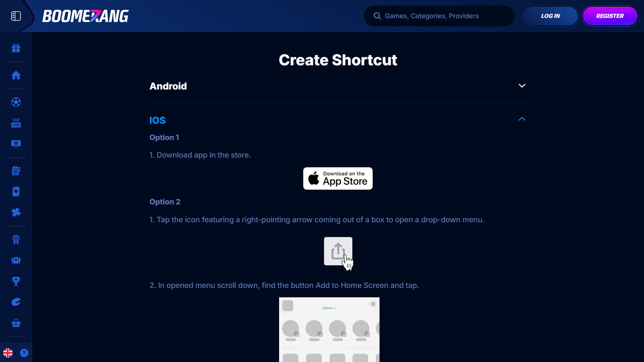Image resolution: width=644 pixels, height=362 pixels.
Task: Click the settings/gear icon in sidebar
Action: (16, 239)
